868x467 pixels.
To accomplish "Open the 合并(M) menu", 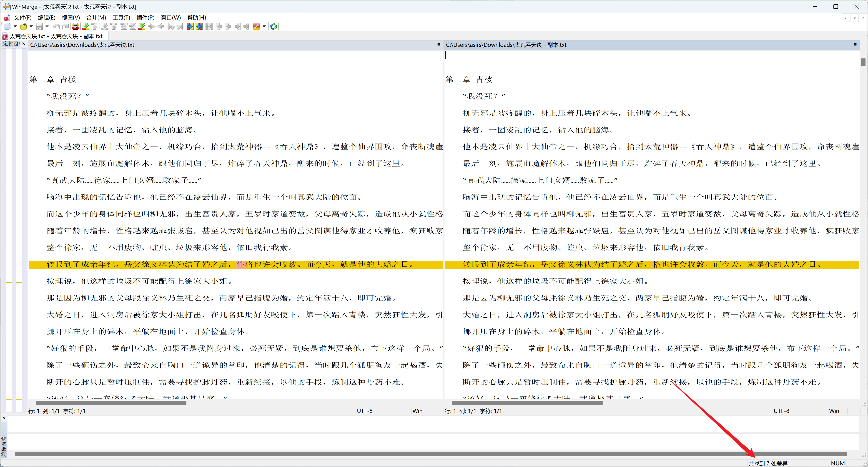I will tap(96, 17).
